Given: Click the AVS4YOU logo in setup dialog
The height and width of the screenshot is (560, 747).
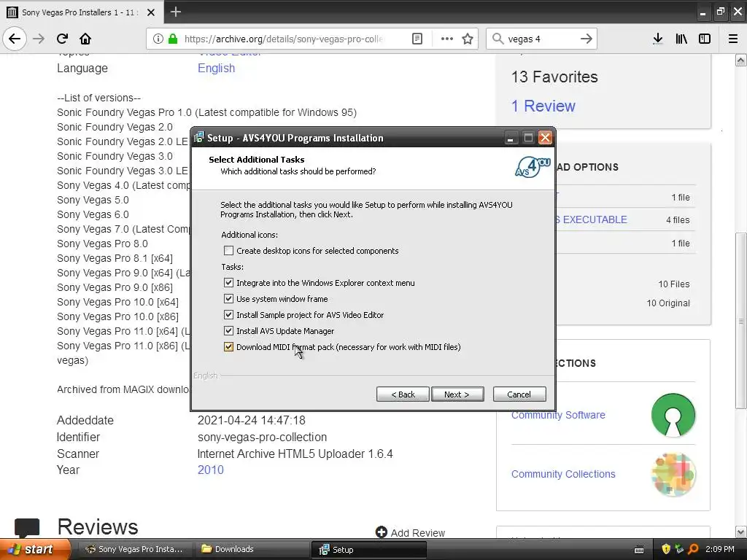Looking at the screenshot, I should pyautogui.click(x=533, y=167).
